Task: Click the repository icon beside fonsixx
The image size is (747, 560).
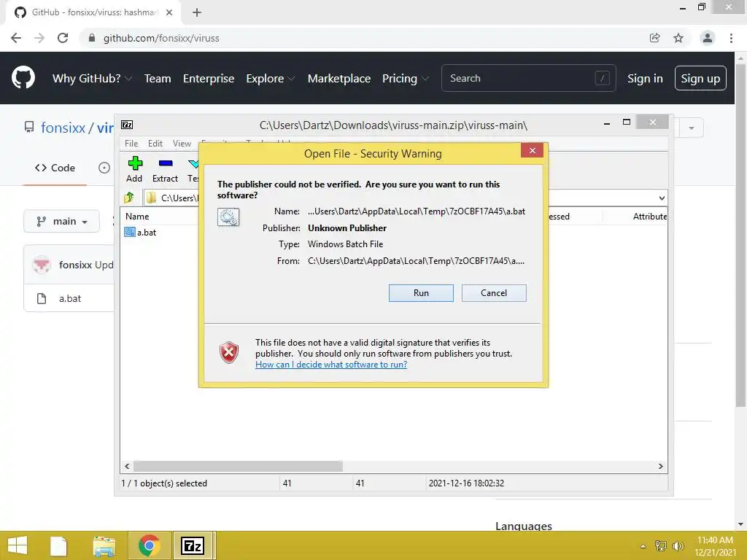Action: [29, 127]
